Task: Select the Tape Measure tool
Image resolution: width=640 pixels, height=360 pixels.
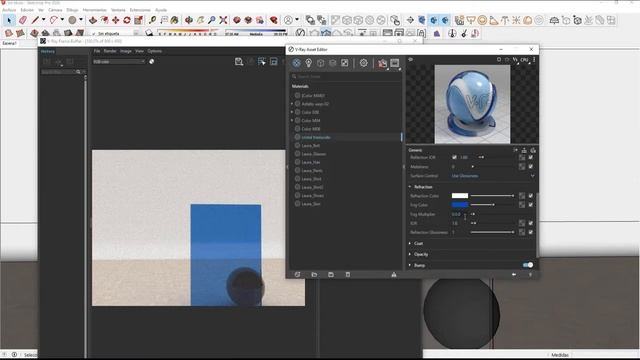Action: [153, 20]
